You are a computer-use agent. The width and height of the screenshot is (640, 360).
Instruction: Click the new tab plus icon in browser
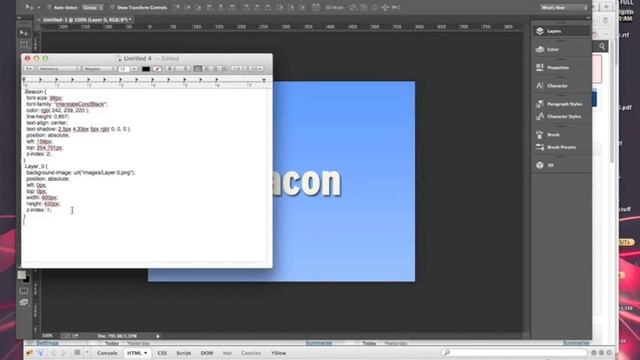tap(606, 7)
